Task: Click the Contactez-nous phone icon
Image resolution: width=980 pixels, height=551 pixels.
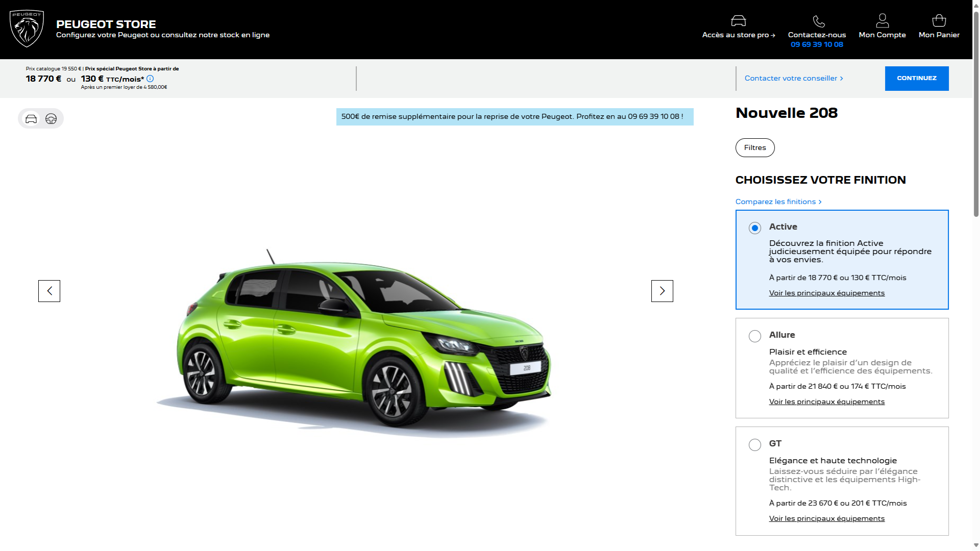Action: (818, 21)
